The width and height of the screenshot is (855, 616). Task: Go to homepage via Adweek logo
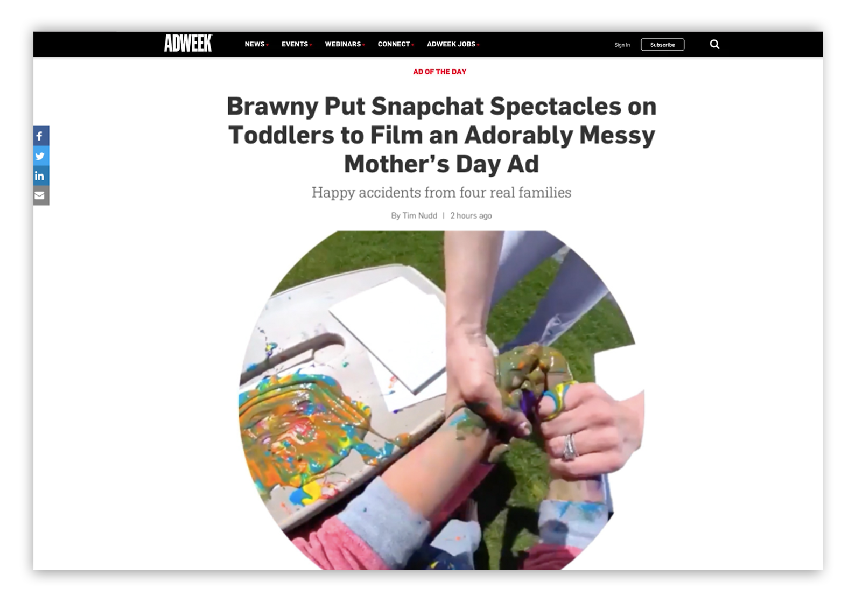[x=188, y=44]
